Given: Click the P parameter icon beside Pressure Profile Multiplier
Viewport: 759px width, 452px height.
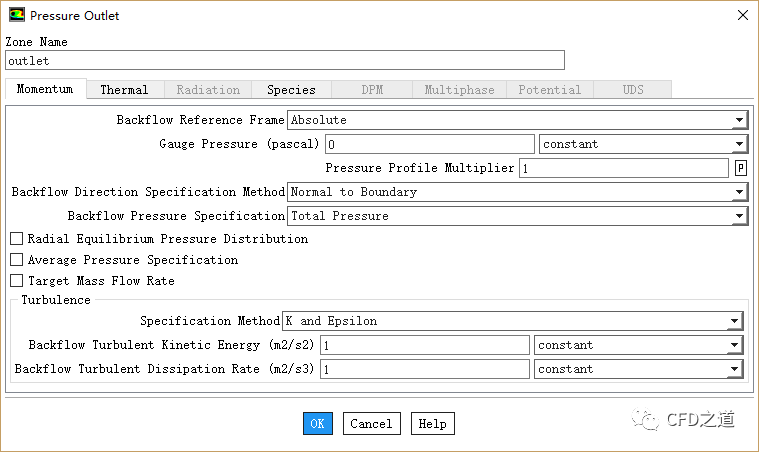Looking at the screenshot, I should [741, 168].
